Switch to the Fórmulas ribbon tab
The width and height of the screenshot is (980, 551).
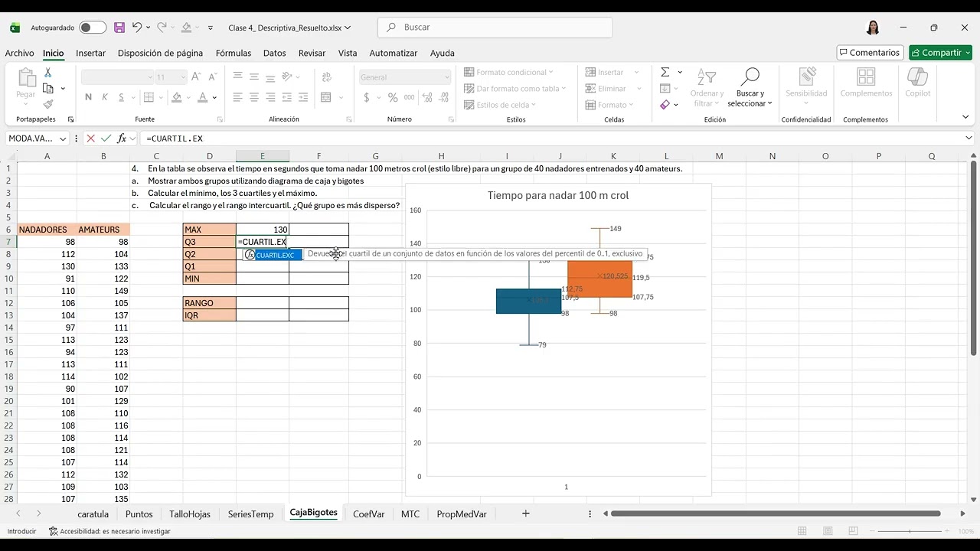coord(234,53)
